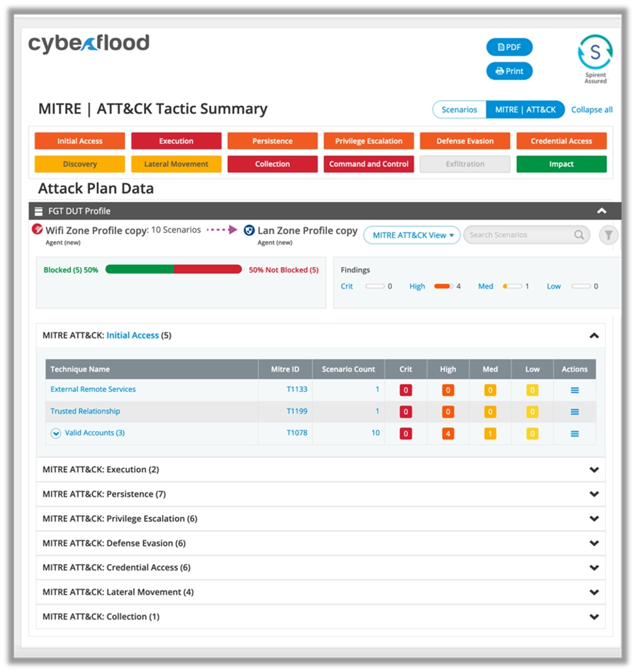The height and width of the screenshot is (672, 635).
Task: Open actions menu for External Remote Services
Action: click(x=574, y=390)
